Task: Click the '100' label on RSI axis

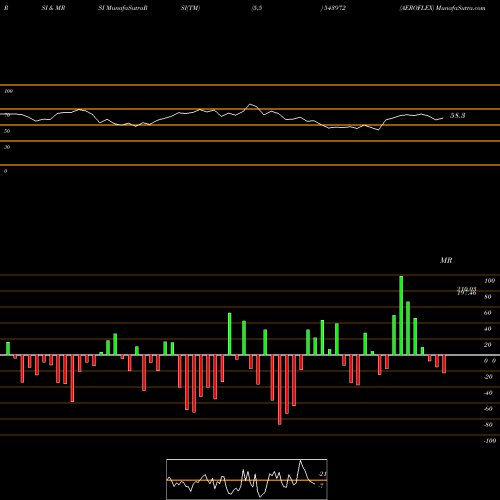Action: click(8, 91)
